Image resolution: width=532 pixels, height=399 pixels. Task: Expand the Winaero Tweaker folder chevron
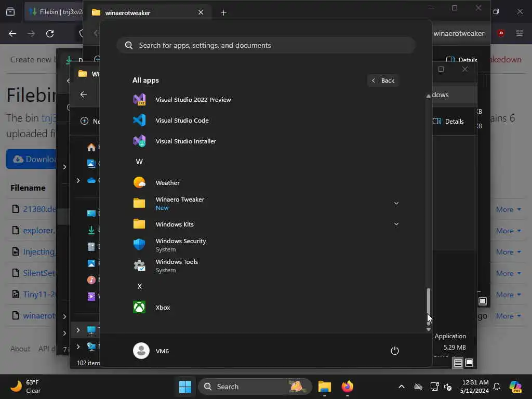[396, 203]
